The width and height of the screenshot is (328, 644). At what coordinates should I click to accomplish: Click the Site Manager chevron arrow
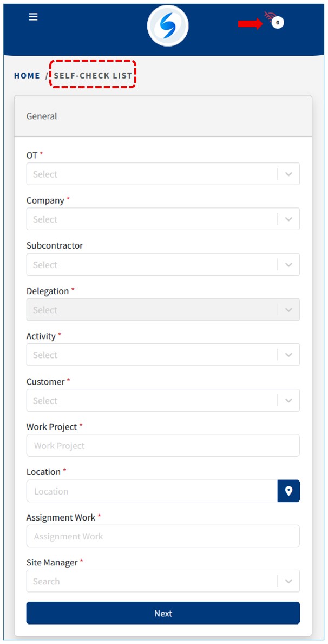[288, 581]
